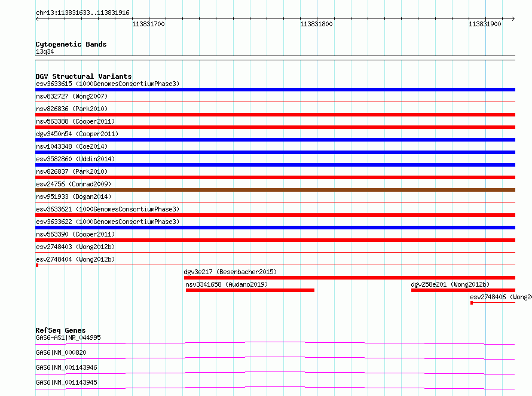Image resolution: width=532 pixels, height=396 pixels.
Task: Open nsv951933 (Dogan2014) variant label
Action: click(x=74, y=197)
